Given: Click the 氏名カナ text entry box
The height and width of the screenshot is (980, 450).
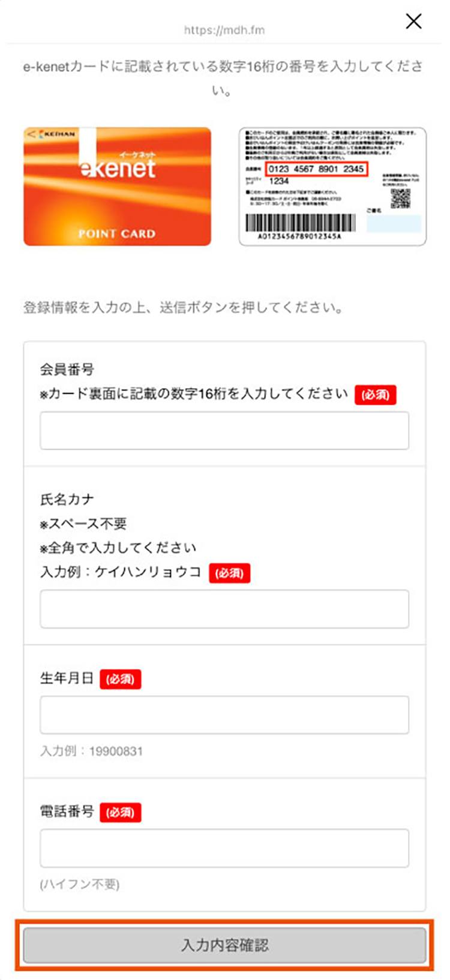Looking at the screenshot, I should [x=225, y=609].
